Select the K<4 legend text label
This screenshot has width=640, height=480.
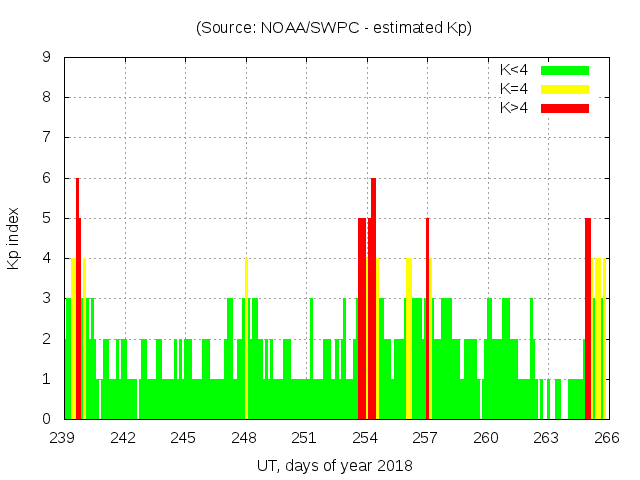coord(514,70)
